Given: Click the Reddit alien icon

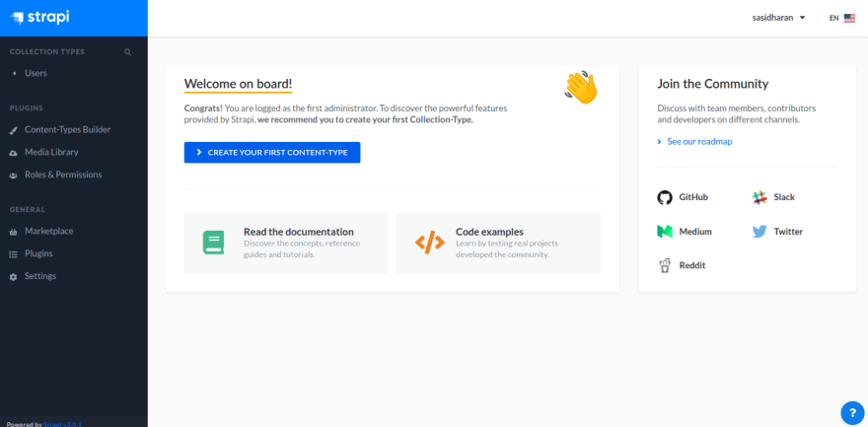Looking at the screenshot, I should pyautogui.click(x=665, y=265).
